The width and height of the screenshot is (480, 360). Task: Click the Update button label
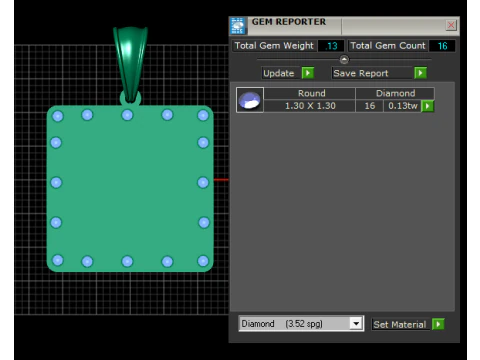pos(279,73)
